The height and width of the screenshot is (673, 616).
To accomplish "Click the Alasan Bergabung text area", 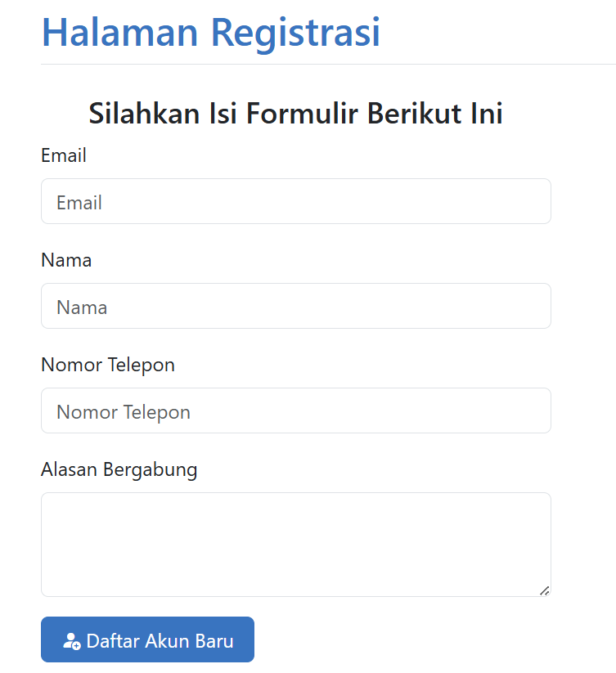I will [295, 544].
